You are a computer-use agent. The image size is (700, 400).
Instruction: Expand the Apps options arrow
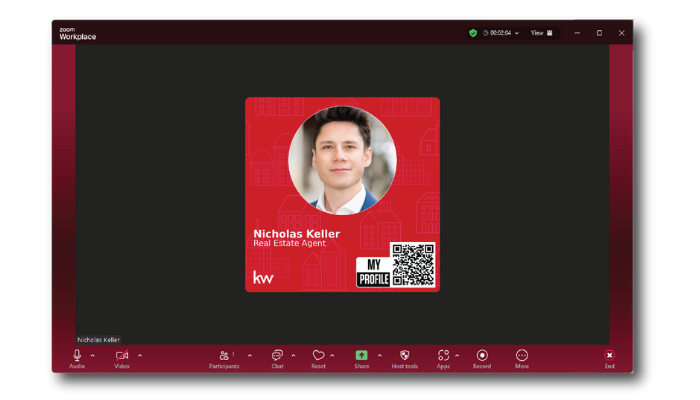pyautogui.click(x=457, y=356)
